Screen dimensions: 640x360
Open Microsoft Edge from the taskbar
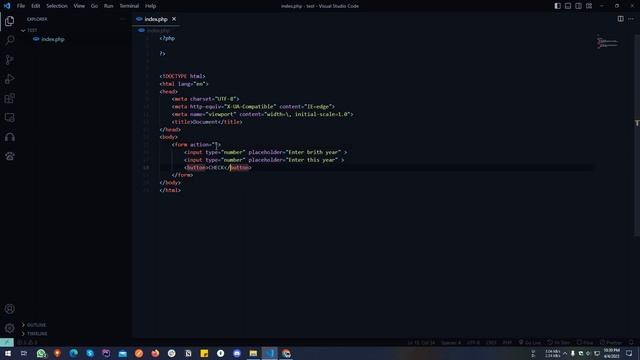point(73,353)
